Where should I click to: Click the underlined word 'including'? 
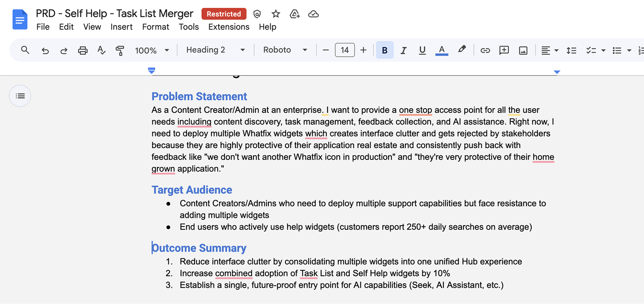pos(194,122)
